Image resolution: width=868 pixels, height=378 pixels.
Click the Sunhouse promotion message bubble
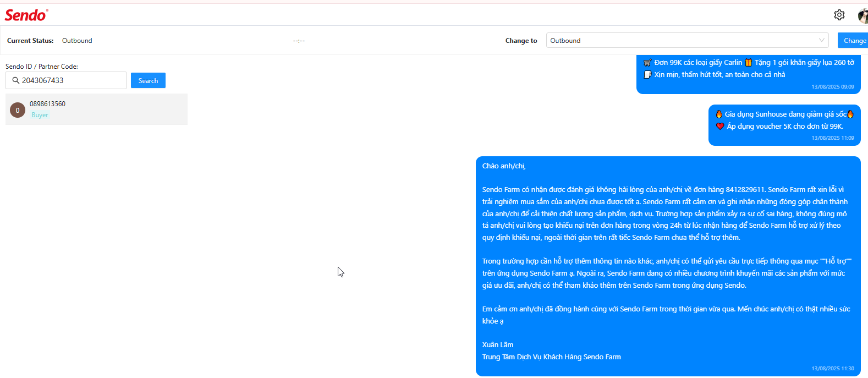[784, 125]
